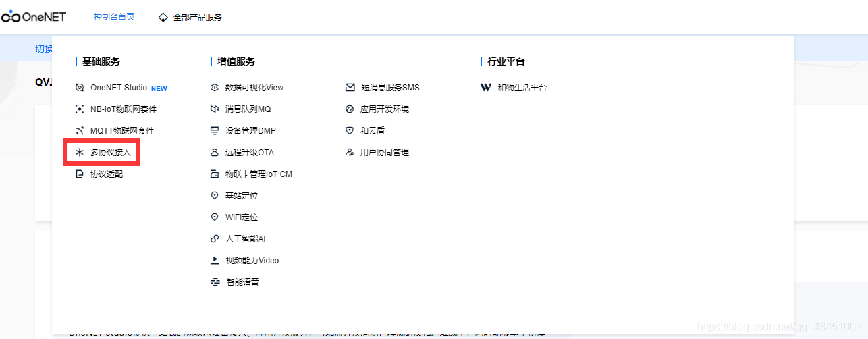Click the 和云盾 shield icon

(x=350, y=131)
